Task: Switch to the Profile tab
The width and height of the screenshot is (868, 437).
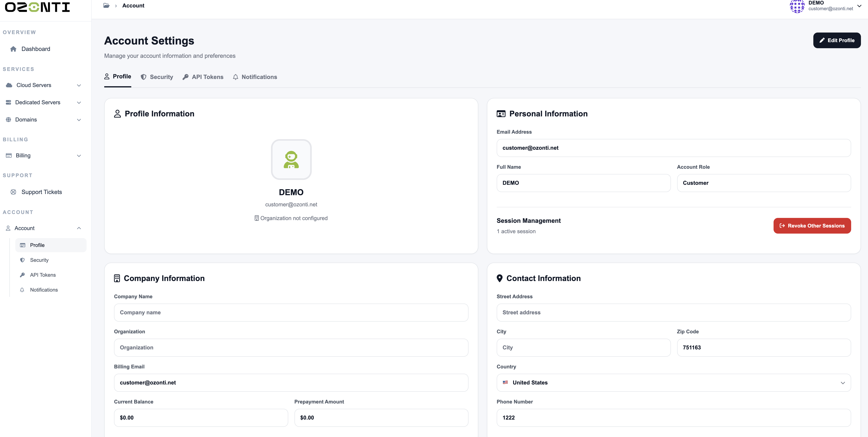Action: point(118,76)
